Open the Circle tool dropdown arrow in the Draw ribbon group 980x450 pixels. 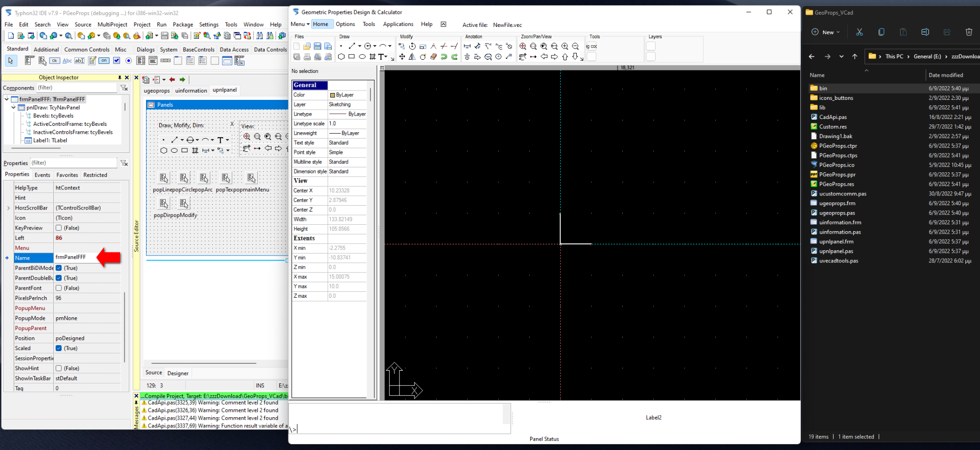pyautogui.click(x=375, y=46)
